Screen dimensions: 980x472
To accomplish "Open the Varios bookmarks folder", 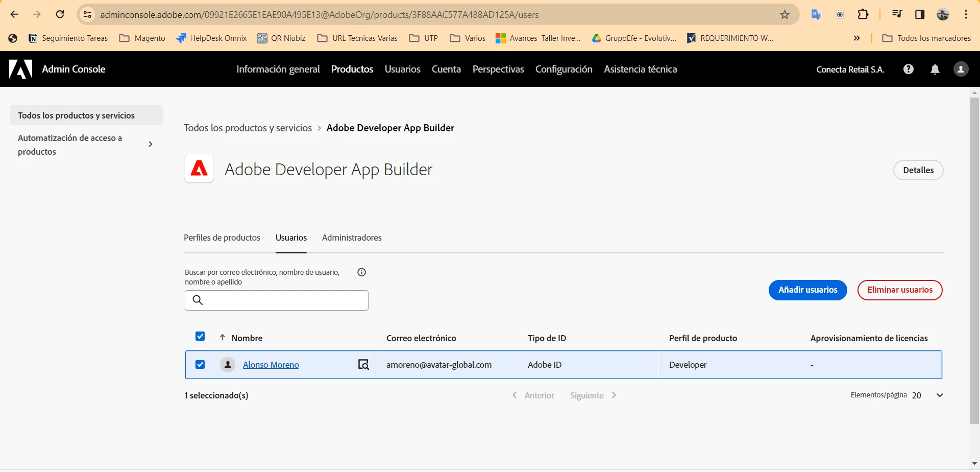I will (468, 38).
